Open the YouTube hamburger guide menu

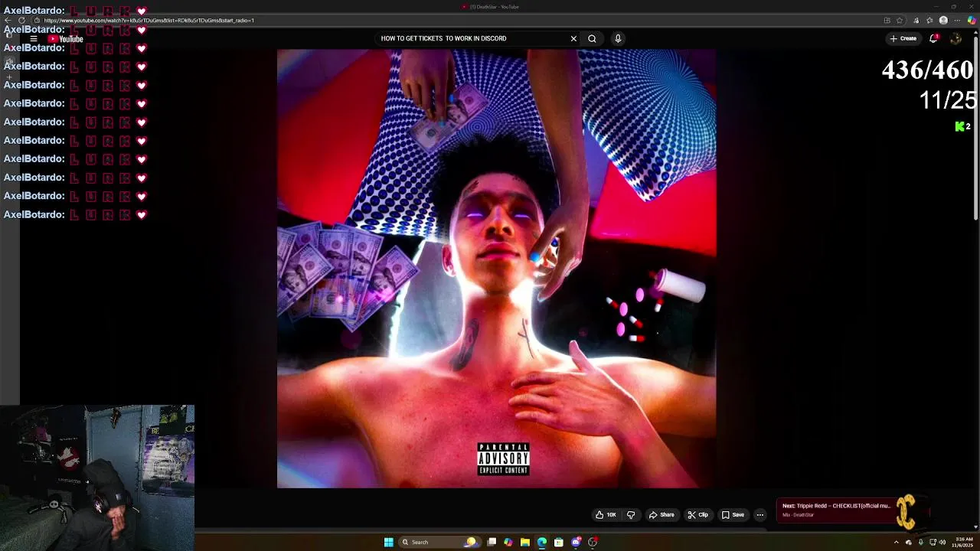click(x=34, y=38)
